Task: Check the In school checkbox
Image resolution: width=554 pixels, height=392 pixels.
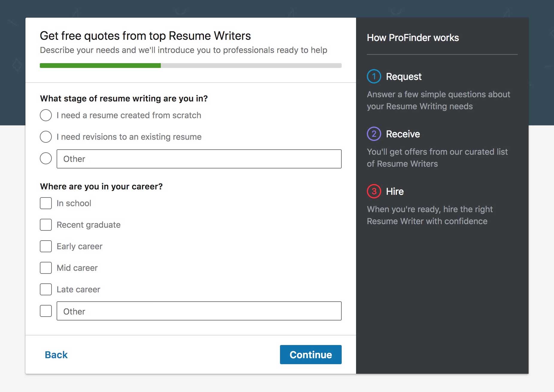Action: [x=46, y=203]
